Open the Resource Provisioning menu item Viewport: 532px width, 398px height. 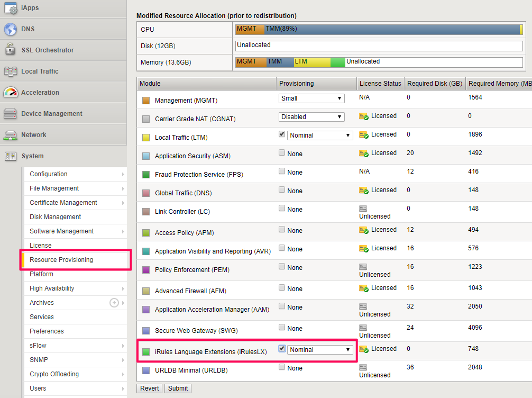pyautogui.click(x=75, y=260)
